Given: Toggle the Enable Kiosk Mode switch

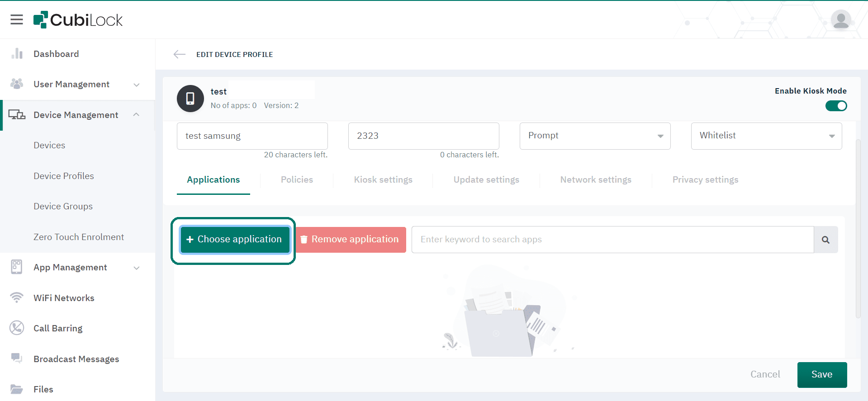Looking at the screenshot, I should click(836, 106).
